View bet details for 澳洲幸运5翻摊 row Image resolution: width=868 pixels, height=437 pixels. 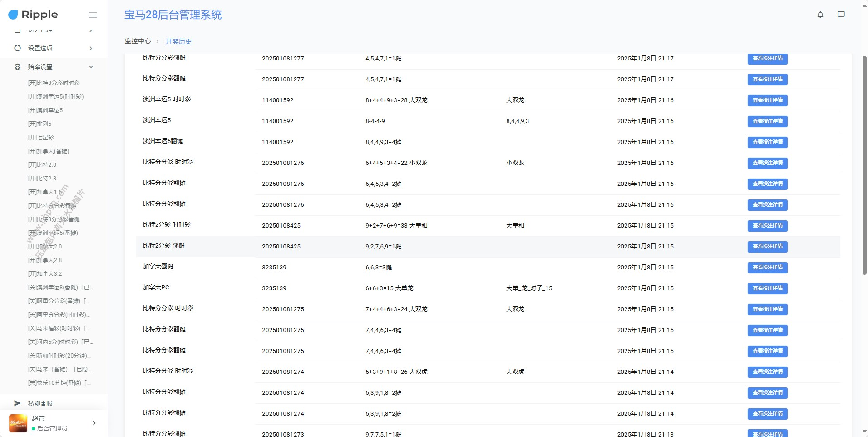[767, 142]
